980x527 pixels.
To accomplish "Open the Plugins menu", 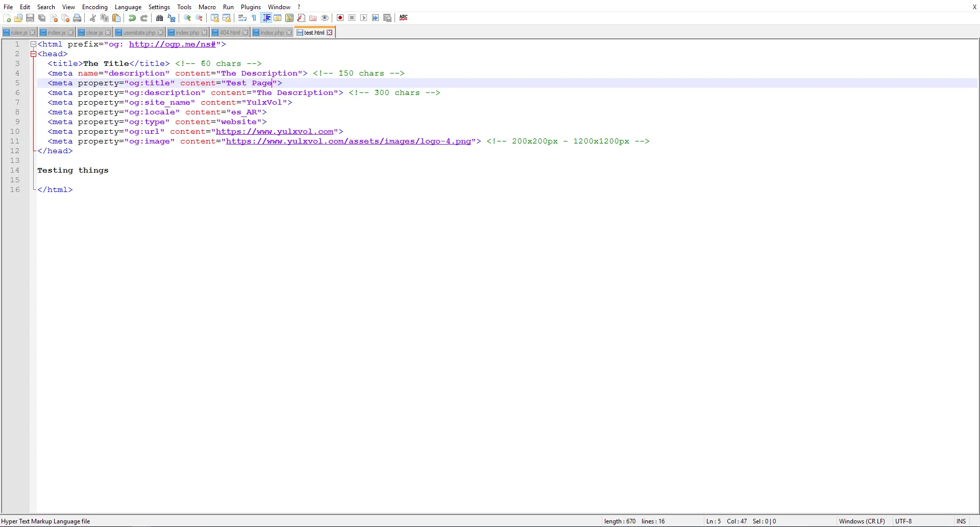I will 251,7.
